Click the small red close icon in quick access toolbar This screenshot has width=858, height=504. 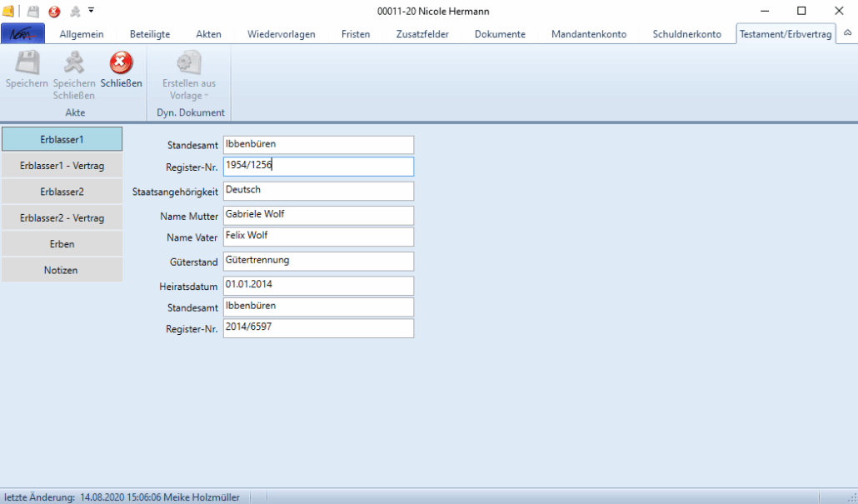[x=54, y=12]
